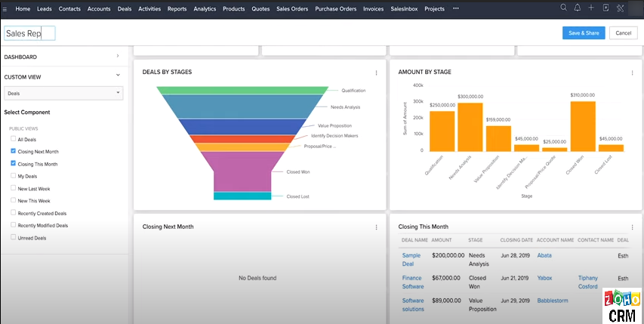Expand the Dashboard section
Image resolution: width=644 pixels, height=324 pixels.
pos(118,57)
